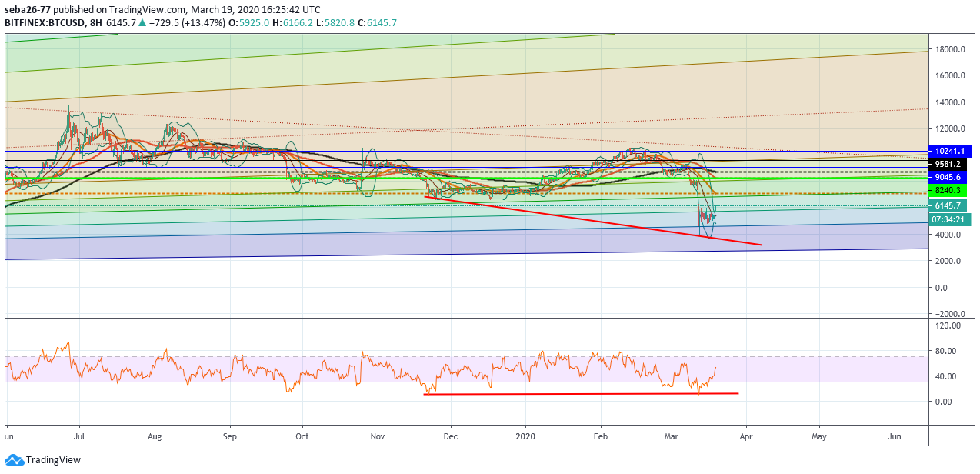The image size is (980, 474).
Task: Click the TradingView cloud logo icon
Action: pyautogui.click(x=14, y=460)
